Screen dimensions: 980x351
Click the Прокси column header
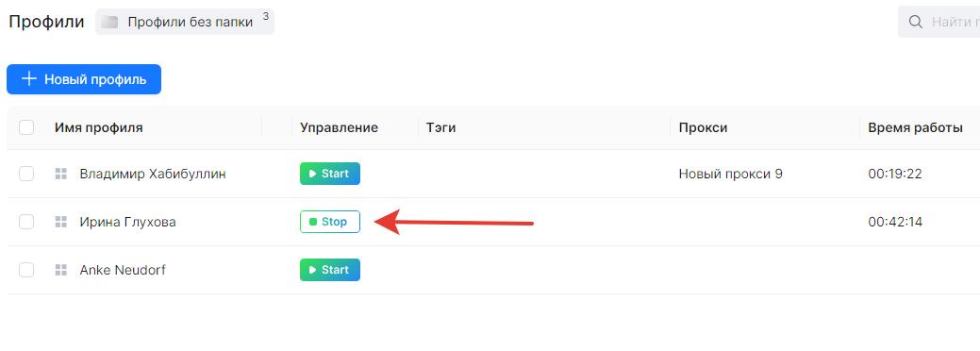pos(703,127)
